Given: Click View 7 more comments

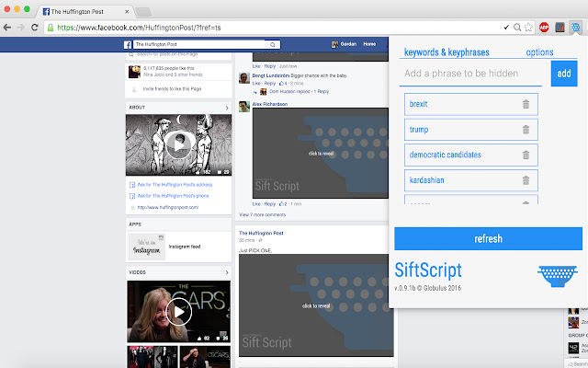Looking at the screenshot, I should (x=263, y=214).
